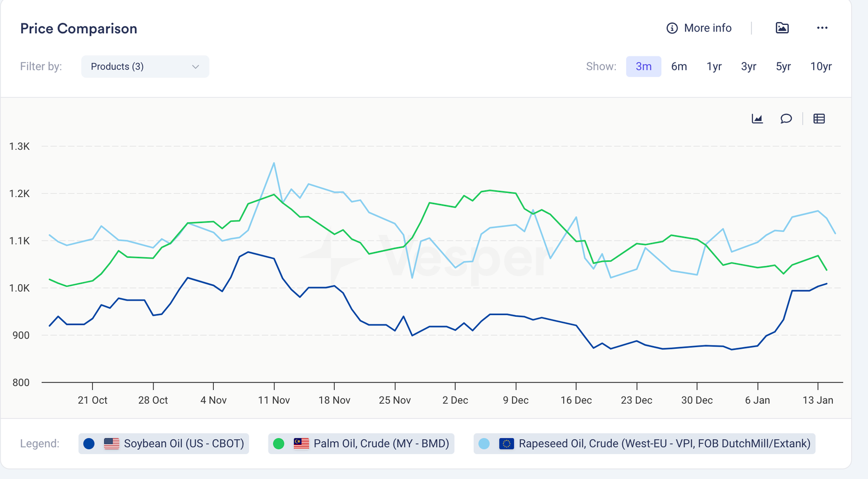Click the US flag icon in legend
Image resolution: width=868 pixels, height=479 pixels.
click(x=112, y=444)
